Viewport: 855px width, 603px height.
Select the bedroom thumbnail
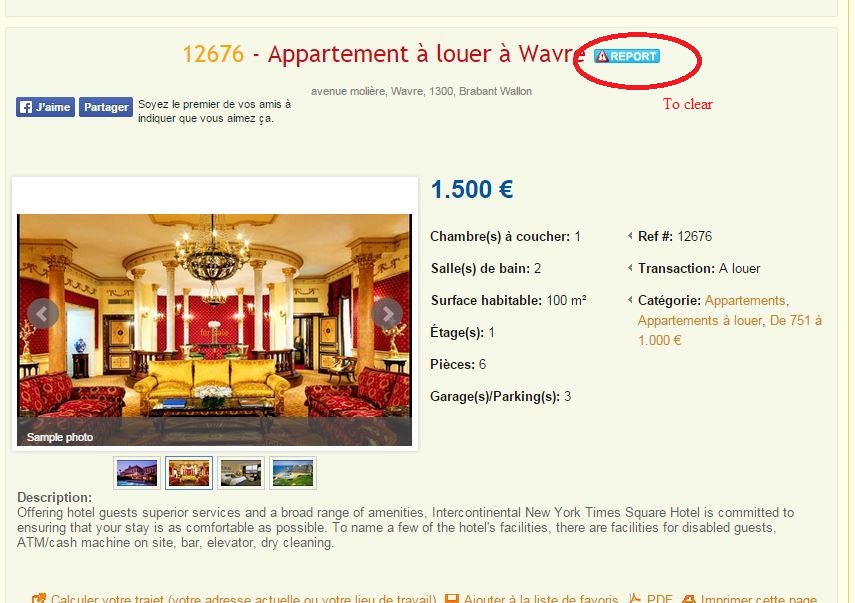point(240,473)
